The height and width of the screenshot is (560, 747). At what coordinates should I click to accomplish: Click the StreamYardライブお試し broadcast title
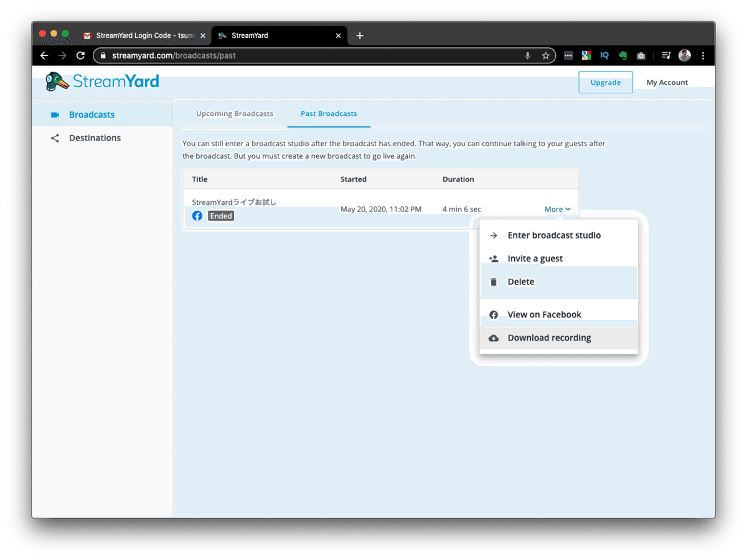click(x=234, y=202)
